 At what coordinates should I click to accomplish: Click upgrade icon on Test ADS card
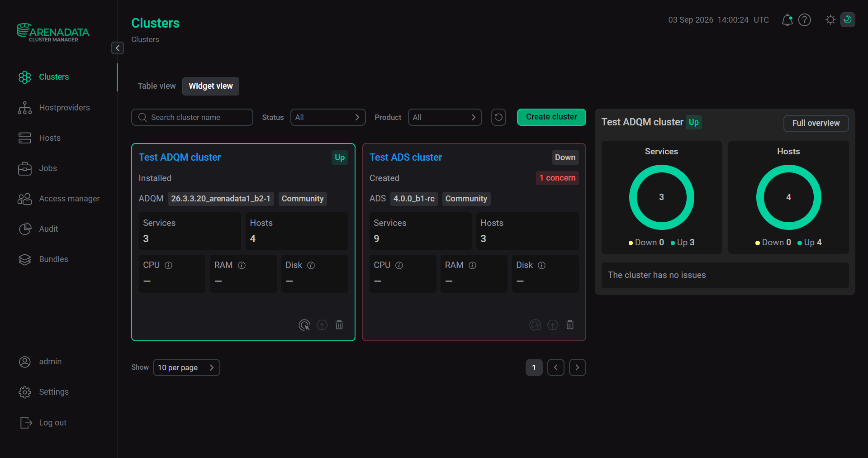click(x=553, y=325)
